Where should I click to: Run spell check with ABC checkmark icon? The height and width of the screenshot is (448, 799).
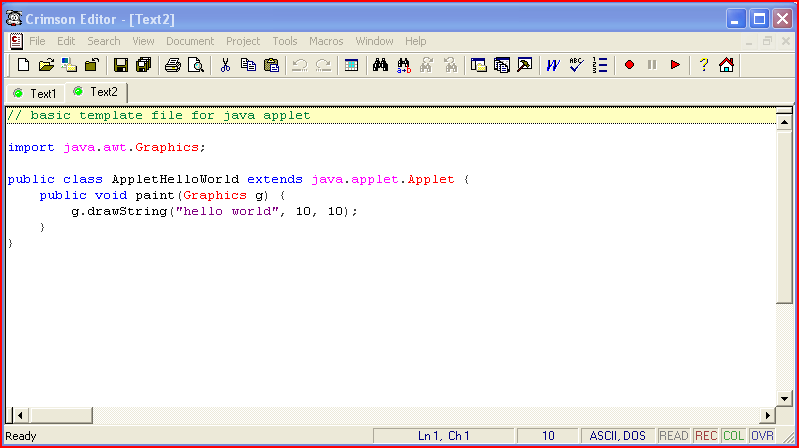click(x=576, y=65)
